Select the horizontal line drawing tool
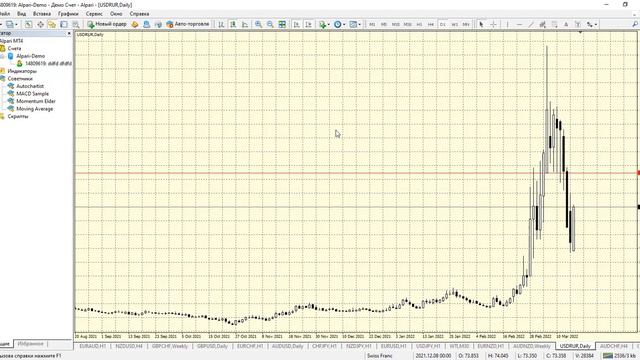This screenshot has height=360, width=640. (x=519, y=24)
